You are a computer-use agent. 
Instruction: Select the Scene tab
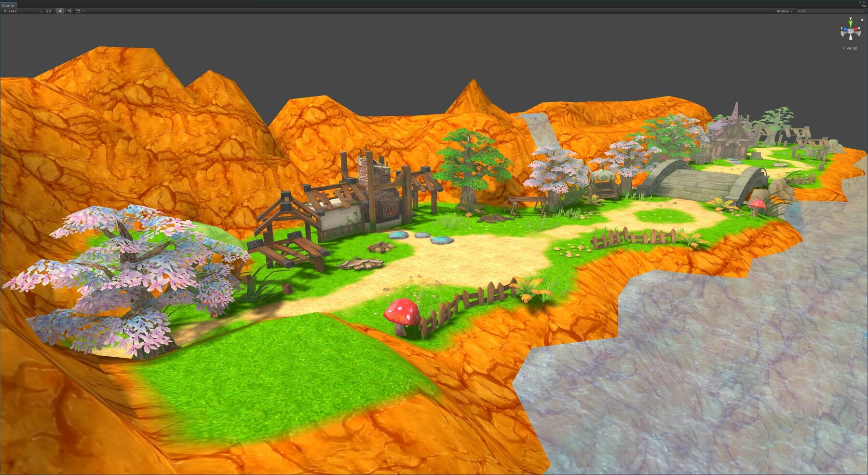tap(8, 5)
